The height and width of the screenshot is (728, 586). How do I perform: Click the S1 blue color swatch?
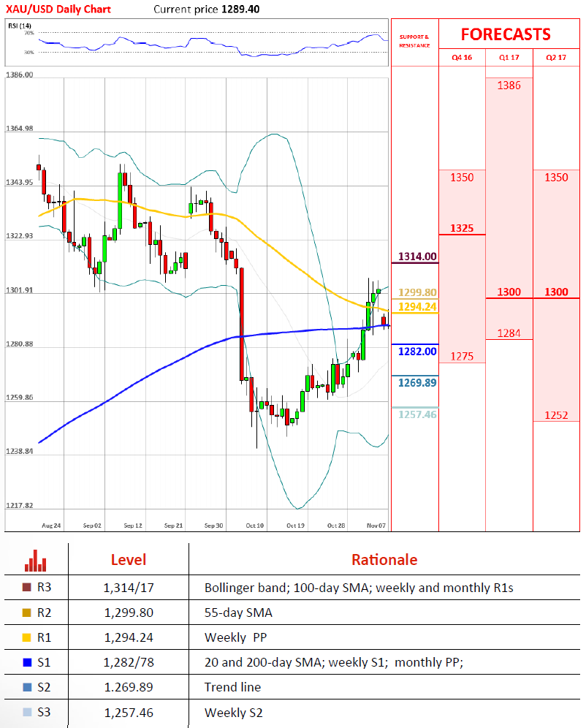coord(27,662)
